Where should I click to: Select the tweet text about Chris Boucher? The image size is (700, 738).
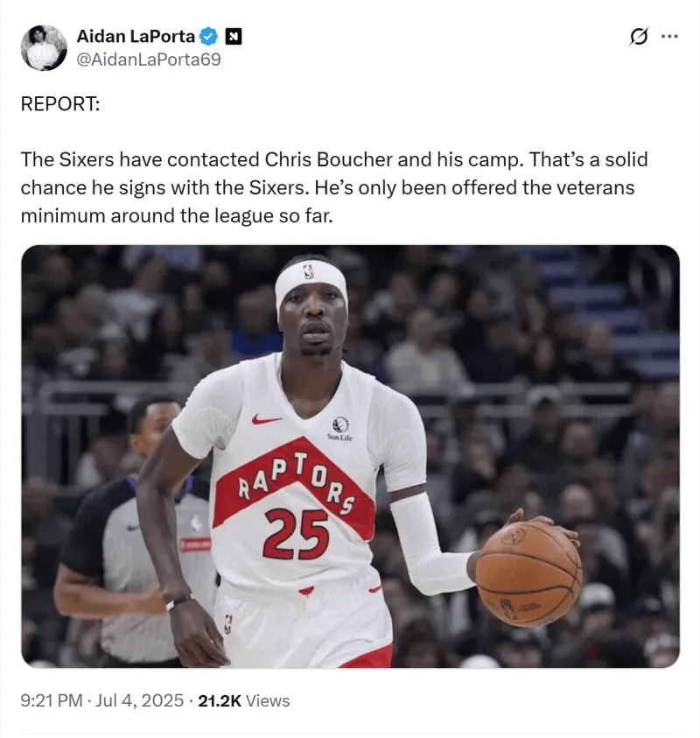tap(334, 187)
